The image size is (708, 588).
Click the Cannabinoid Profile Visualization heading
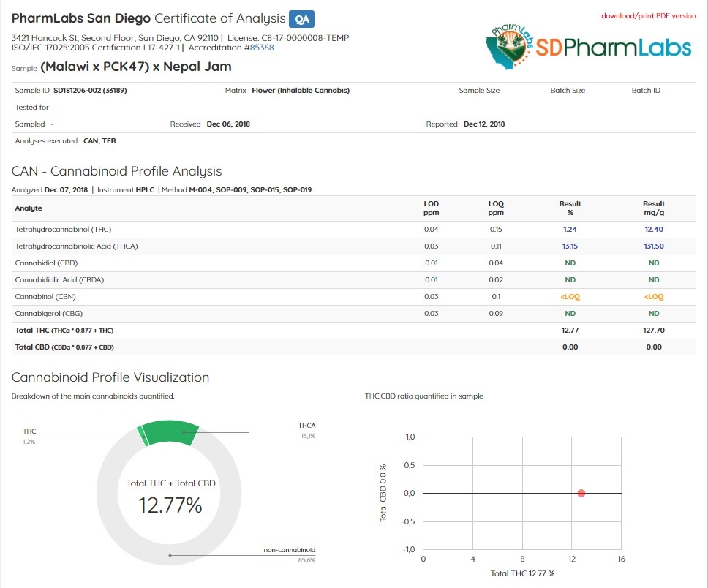coord(110,377)
